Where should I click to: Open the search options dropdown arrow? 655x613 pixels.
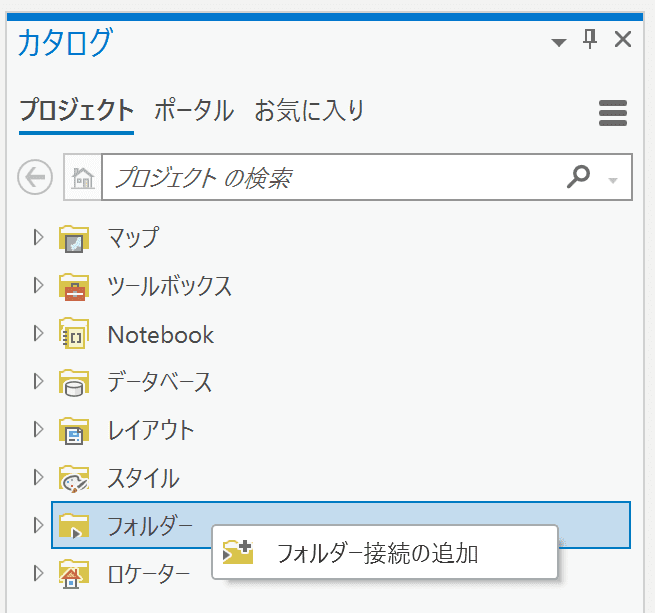[x=613, y=181]
